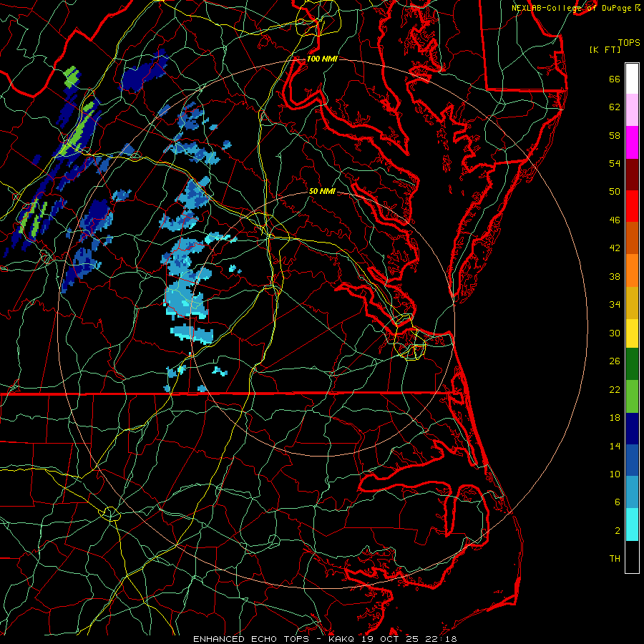
Task: Click the 100 NMI range ring label
Action: tap(322, 59)
